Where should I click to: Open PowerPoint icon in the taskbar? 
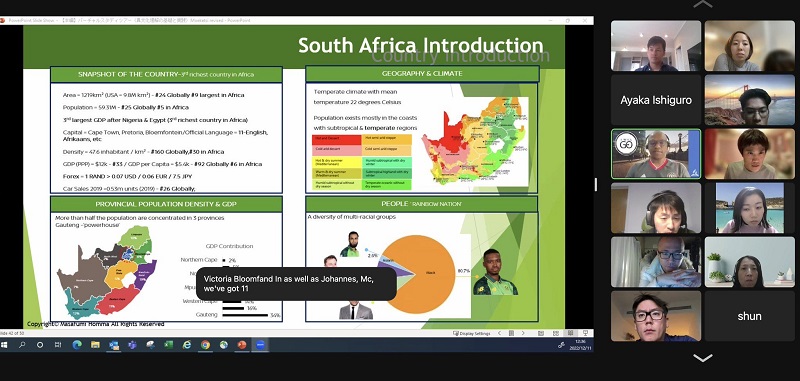(x=242, y=345)
